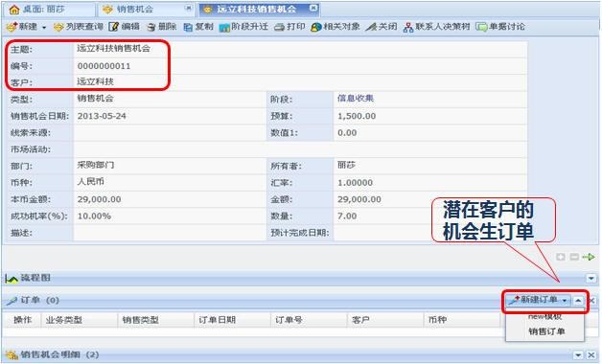The image size is (602, 364).
Task: Click the customer value 远立科技
Action: pos(95,81)
